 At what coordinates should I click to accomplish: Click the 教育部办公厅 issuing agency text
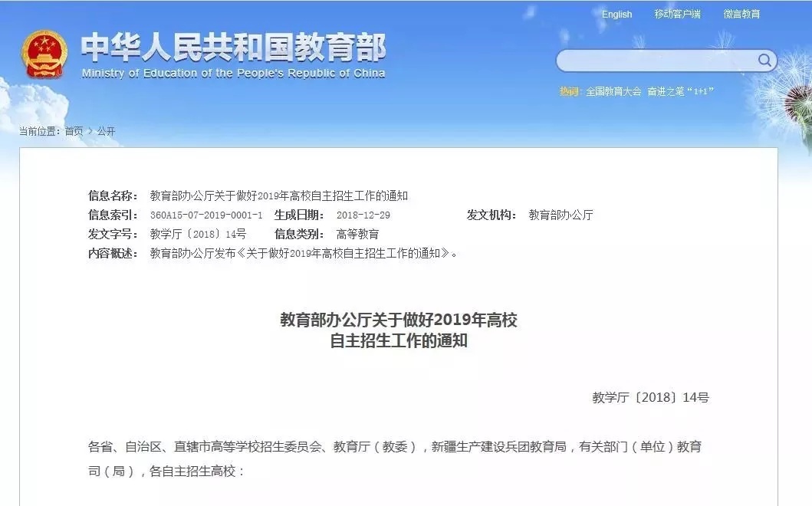559,215
